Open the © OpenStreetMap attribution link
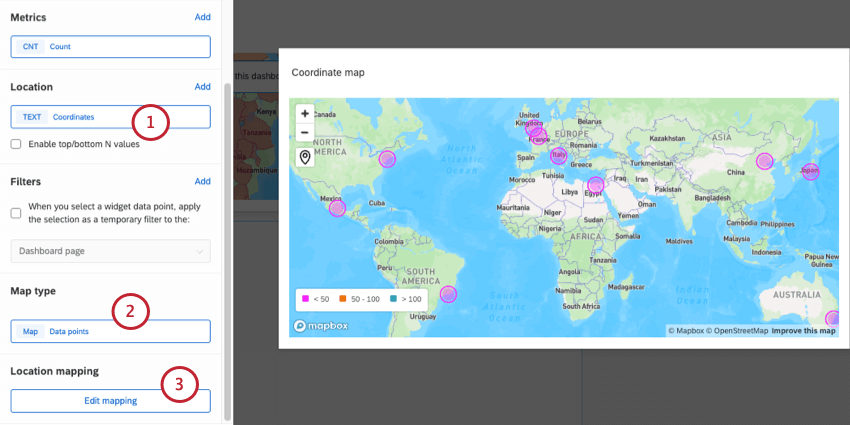Viewport: 850px width, 425px height. click(737, 331)
